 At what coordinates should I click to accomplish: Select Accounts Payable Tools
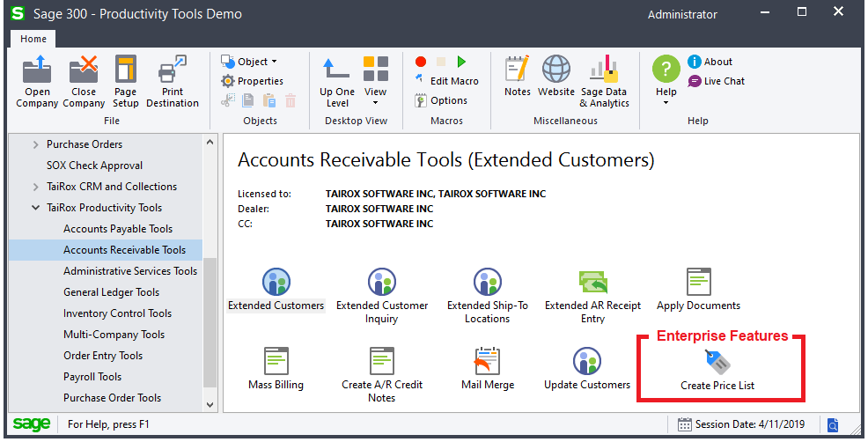point(118,229)
